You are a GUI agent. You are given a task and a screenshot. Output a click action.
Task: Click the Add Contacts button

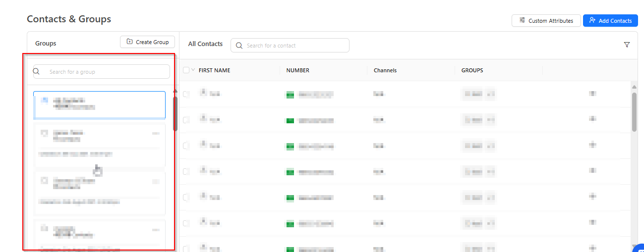coord(610,20)
